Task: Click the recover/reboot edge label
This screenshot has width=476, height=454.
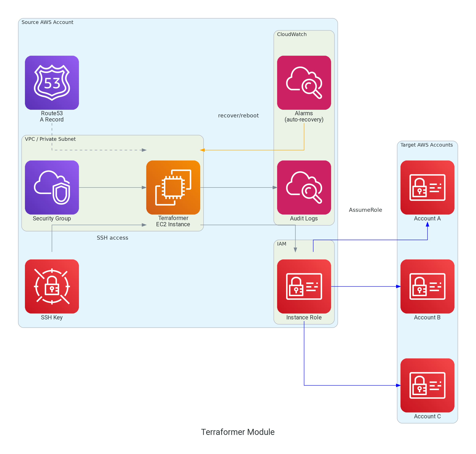Action: coord(238,116)
